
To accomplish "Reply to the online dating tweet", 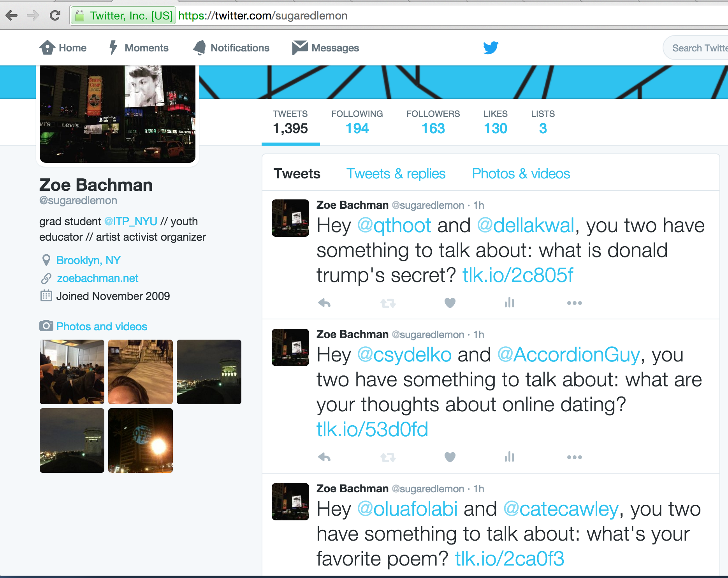I will click(324, 457).
